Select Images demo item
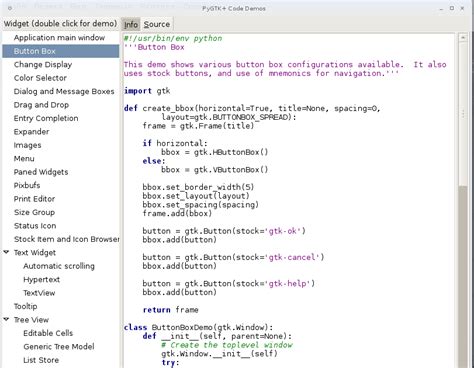The height and width of the screenshot is (368, 474). click(61, 145)
